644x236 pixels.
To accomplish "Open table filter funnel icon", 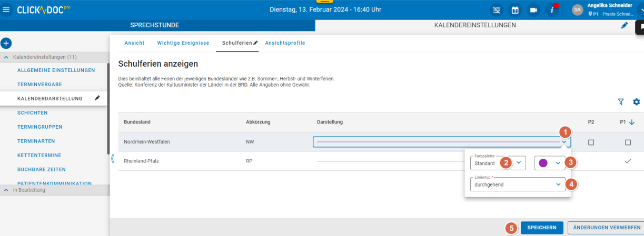I will point(621,102).
